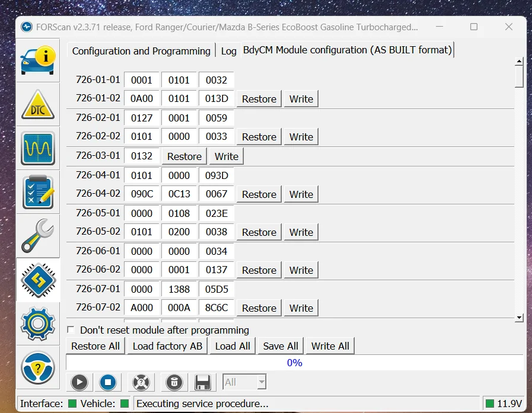This screenshot has width=532, height=413.
Task: Switch to Configuration and Programming tab
Action: coord(141,51)
